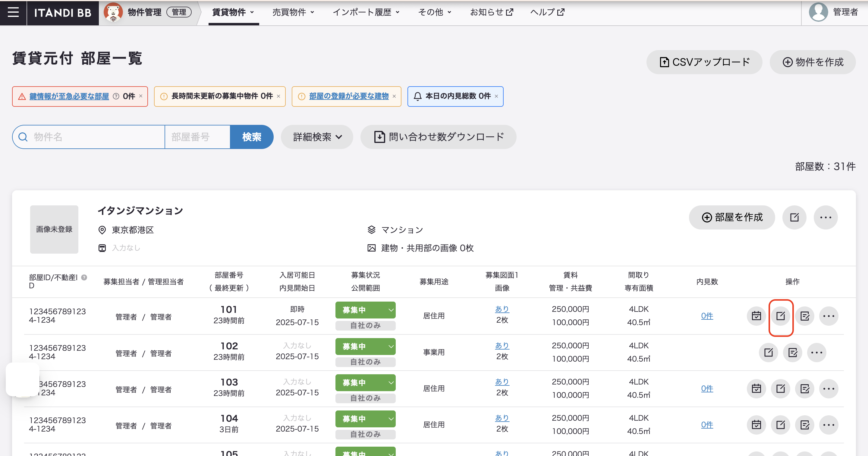This screenshot has height=456, width=868.
Task: Open the administrator account avatar
Action: 819,12
